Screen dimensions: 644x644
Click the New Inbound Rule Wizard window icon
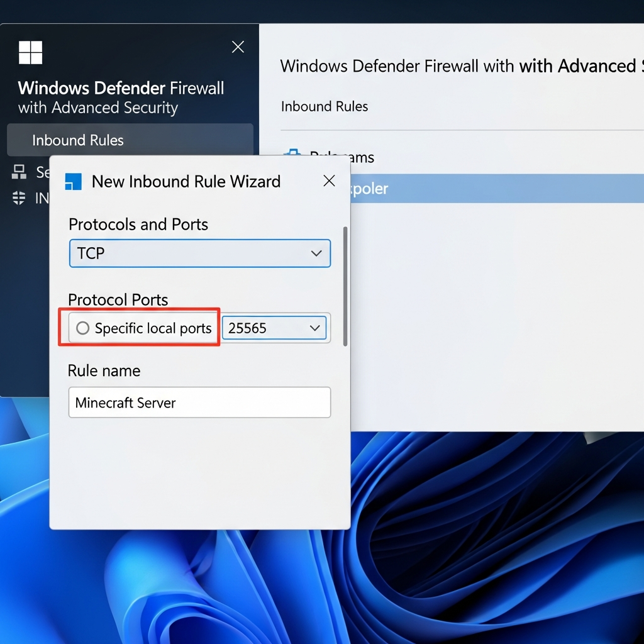tap(74, 180)
